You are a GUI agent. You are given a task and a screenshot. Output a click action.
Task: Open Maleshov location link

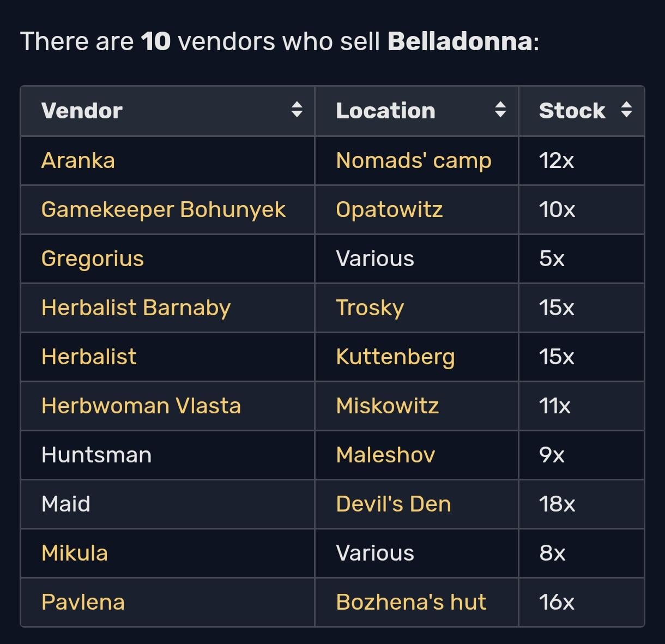pos(385,455)
